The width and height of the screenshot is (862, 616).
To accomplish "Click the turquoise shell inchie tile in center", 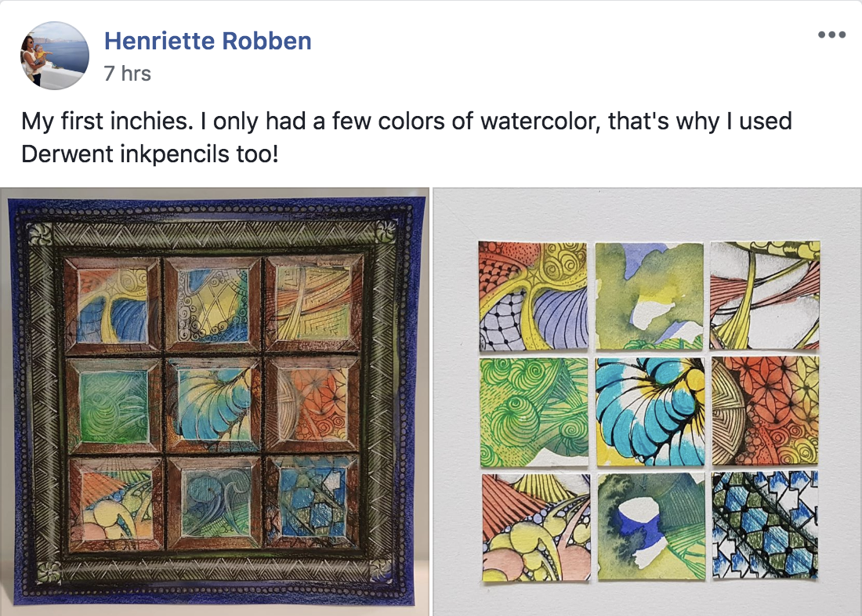I will pyautogui.click(x=650, y=411).
